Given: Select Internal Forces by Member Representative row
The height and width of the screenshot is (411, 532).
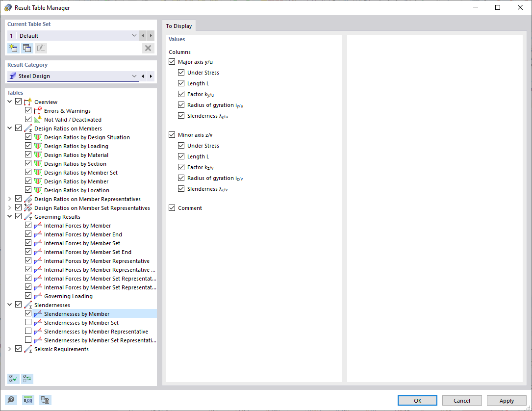Looking at the screenshot, I should 97,261.
